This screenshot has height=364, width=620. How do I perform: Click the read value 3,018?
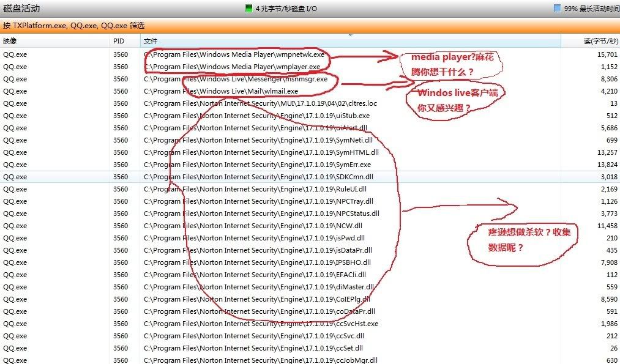coord(610,177)
